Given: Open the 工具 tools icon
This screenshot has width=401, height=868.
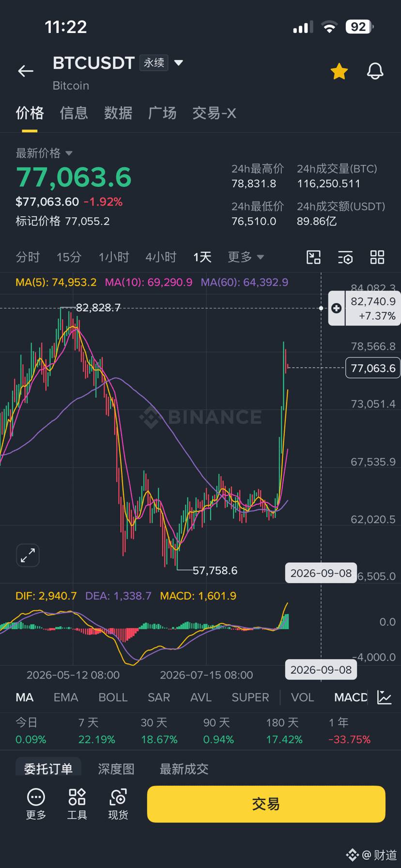Looking at the screenshot, I should click(77, 804).
